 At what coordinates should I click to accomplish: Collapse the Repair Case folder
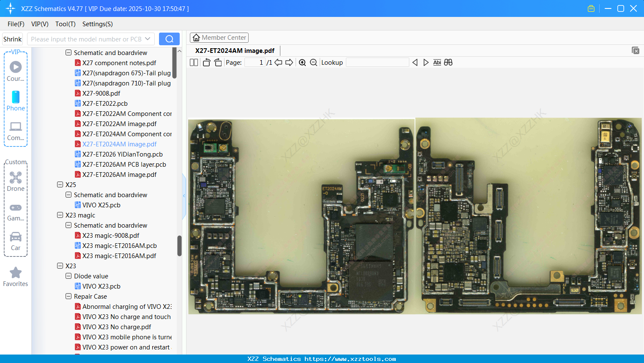point(69,297)
